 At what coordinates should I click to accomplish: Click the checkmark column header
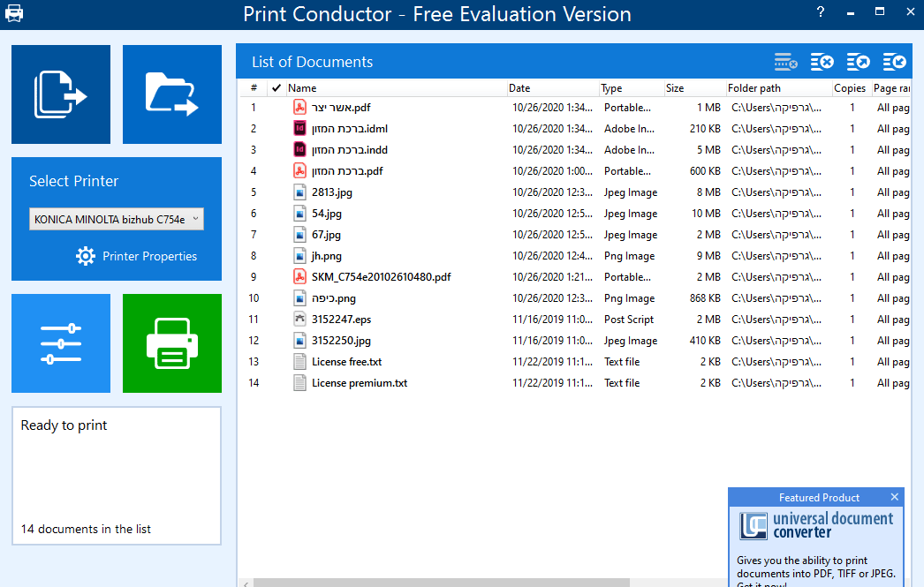[x=276, y=88]
